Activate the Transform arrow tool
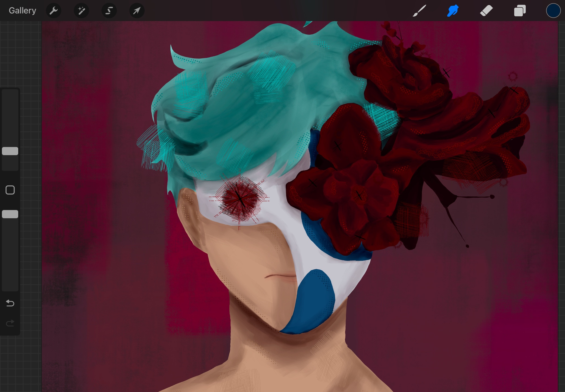The image size is (565, 392). [x=137, y=11]
